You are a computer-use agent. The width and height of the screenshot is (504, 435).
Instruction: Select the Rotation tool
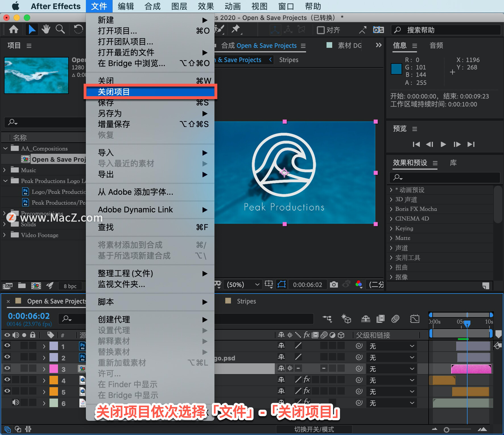tap(78, 29)
